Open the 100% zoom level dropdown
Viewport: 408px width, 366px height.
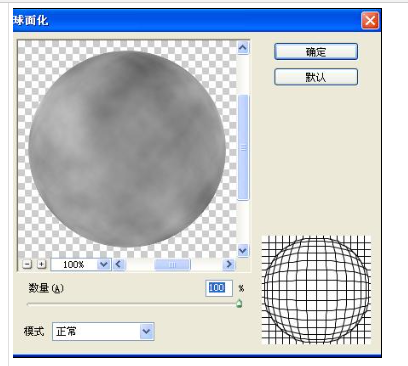[x=104, y=264]
